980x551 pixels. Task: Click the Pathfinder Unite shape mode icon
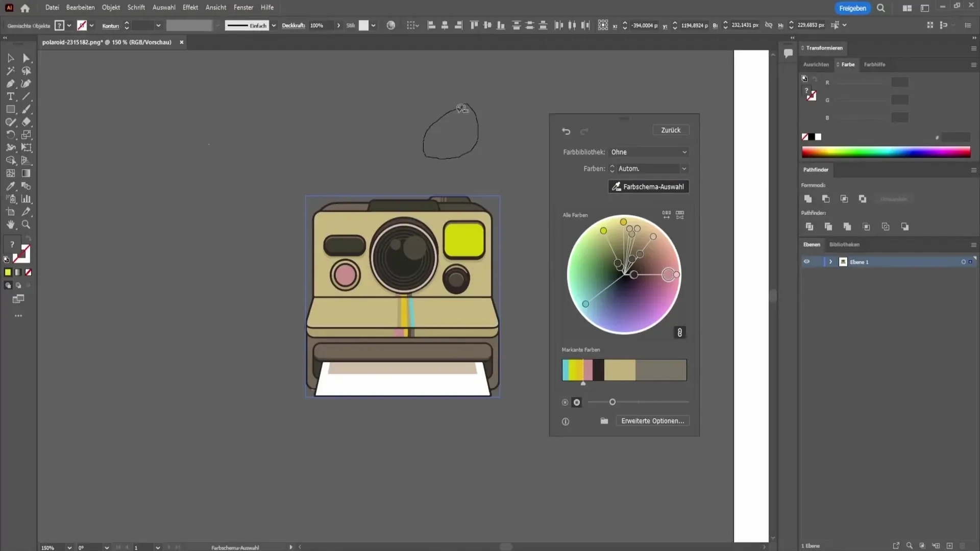[x=808, y=199]
